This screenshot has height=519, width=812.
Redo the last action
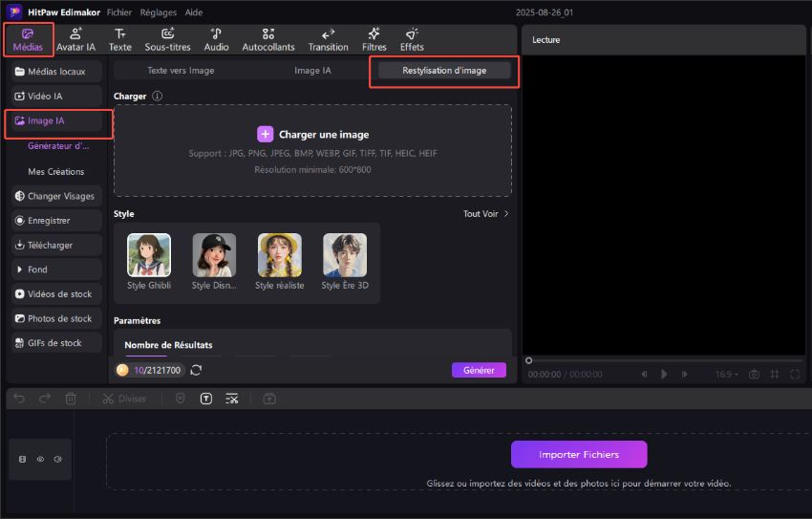tap(45, 399)
